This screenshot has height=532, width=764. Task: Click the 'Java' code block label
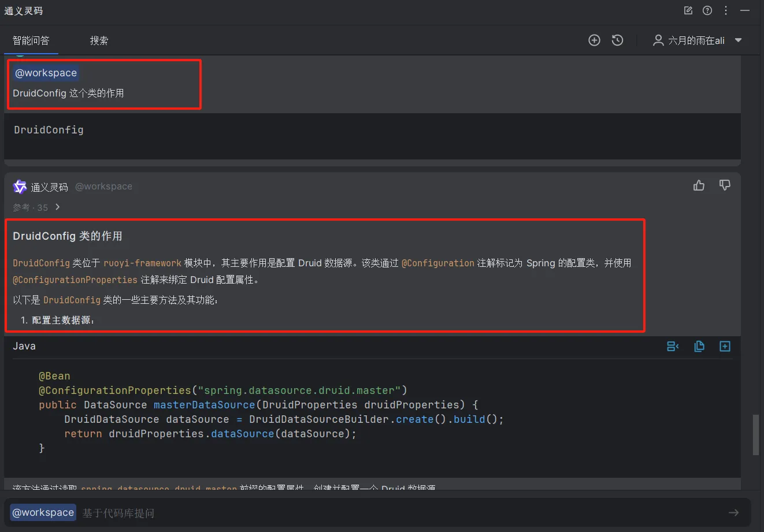pyautogui.click(x=24, y=346)
